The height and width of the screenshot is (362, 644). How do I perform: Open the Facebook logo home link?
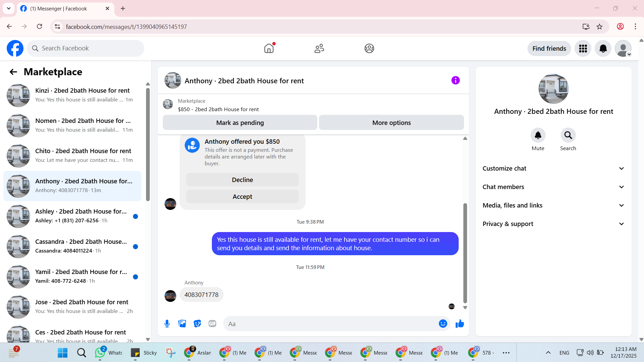[15, 48]
